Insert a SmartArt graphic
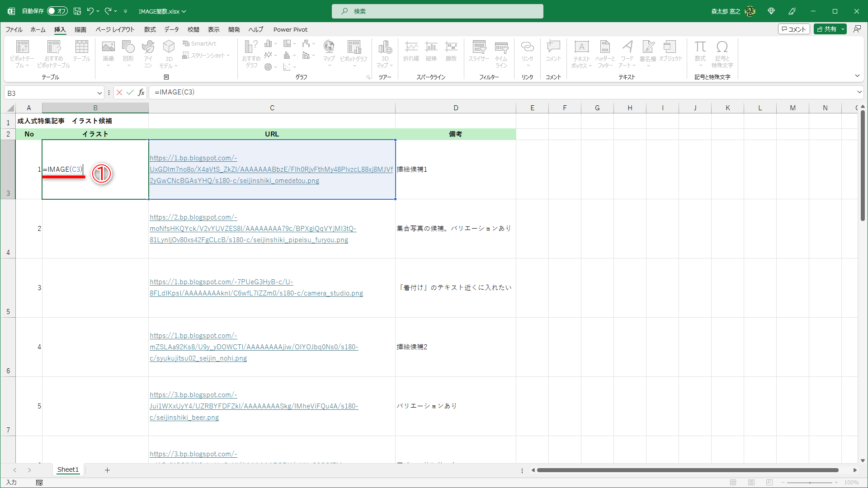Image resolution: width=868 pixels, height=488 pixels. 199,43
